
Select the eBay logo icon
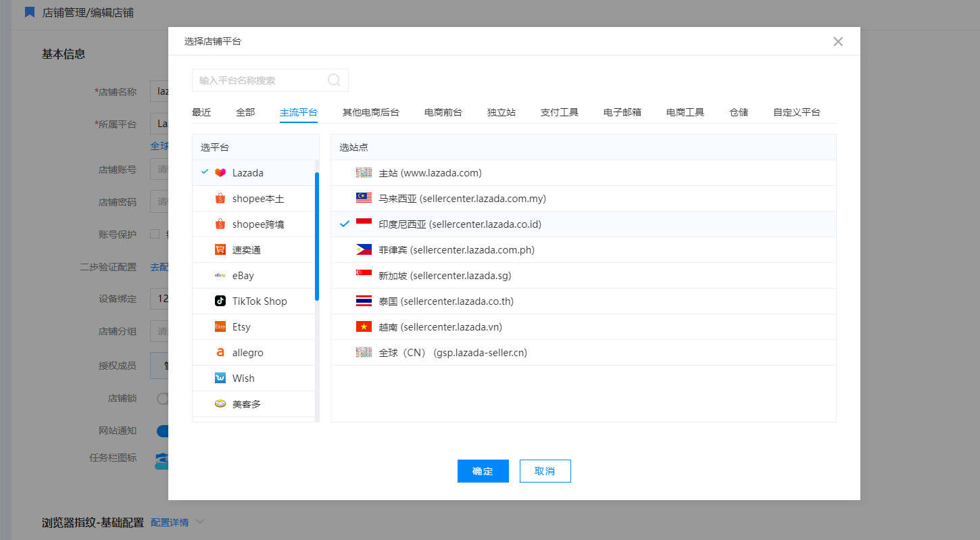click(x=220, y=276)
